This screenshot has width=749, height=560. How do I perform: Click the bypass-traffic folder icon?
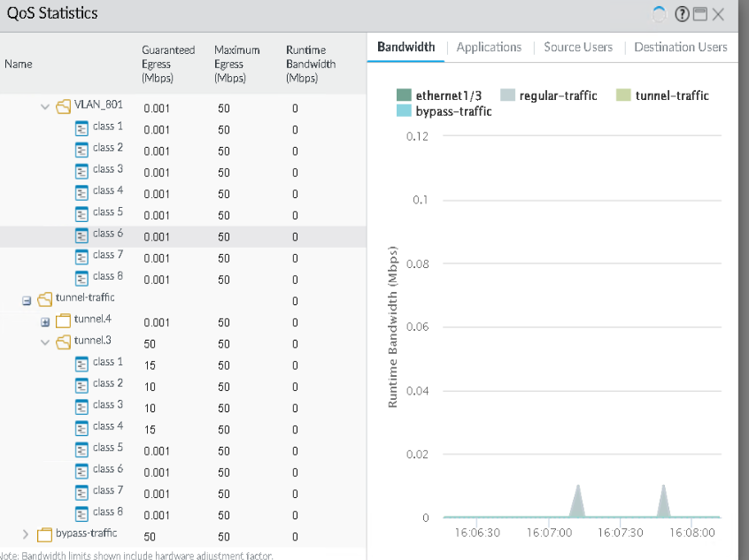(45, 534)
